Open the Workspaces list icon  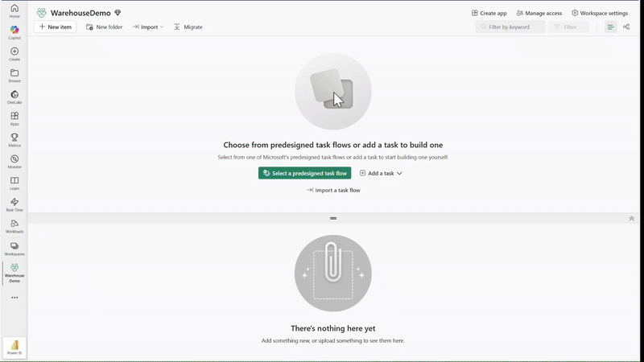pos(14,249)
